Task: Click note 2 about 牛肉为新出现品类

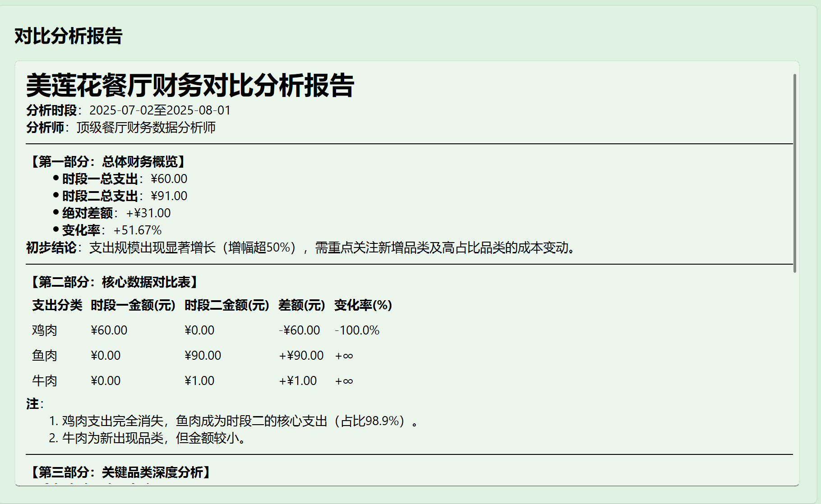Action: click(x=154, y=438)
